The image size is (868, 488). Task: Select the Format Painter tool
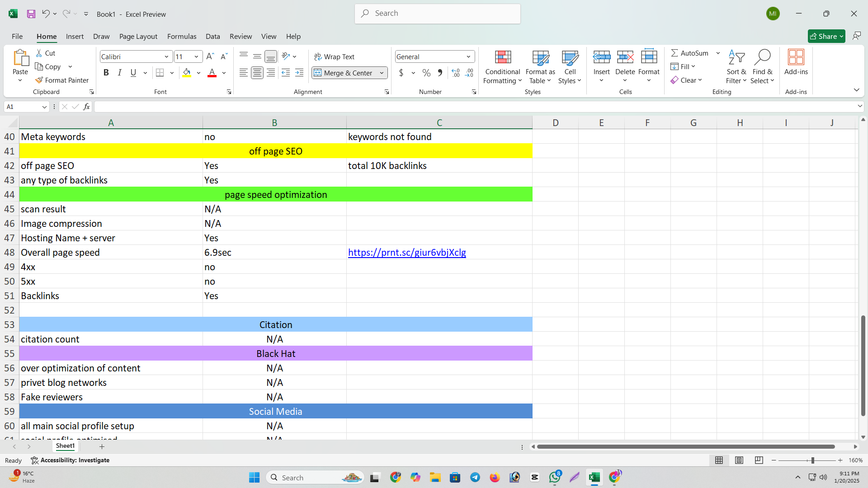pyautogui.click(x=62, y=80)
